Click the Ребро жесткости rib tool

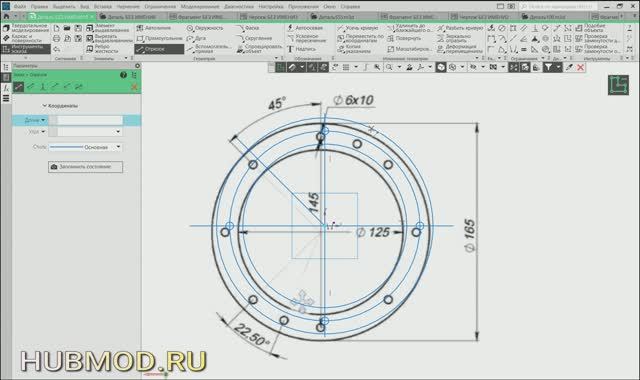(103, 49)
